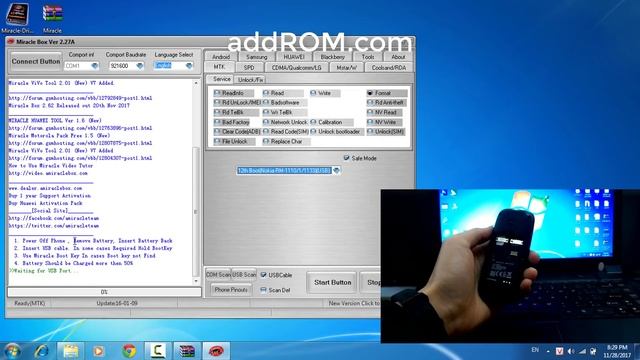
Task: Click the Connect Button
Action: coord(36,61)
